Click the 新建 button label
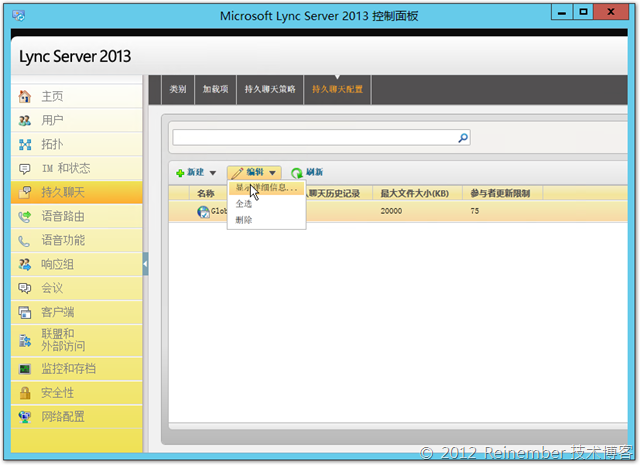 (196, 172)
